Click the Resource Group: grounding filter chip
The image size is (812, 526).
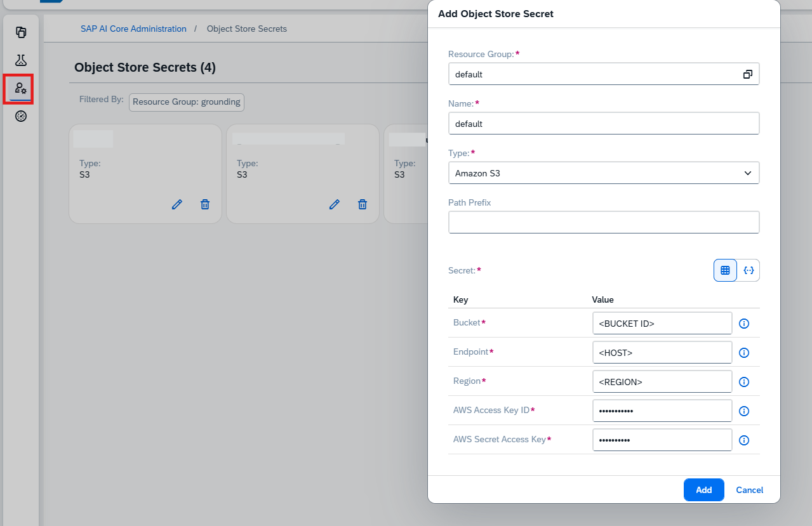tap(187, 102)
